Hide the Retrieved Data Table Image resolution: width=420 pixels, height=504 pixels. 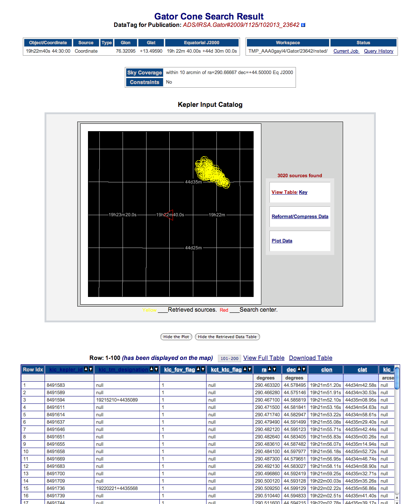[x=227, y=337]
